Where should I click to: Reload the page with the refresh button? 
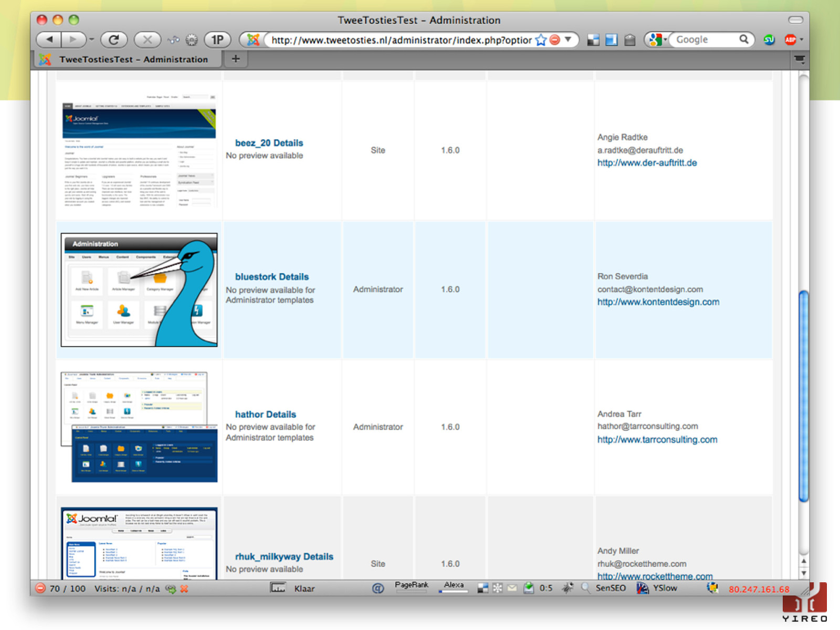(114, 39)
